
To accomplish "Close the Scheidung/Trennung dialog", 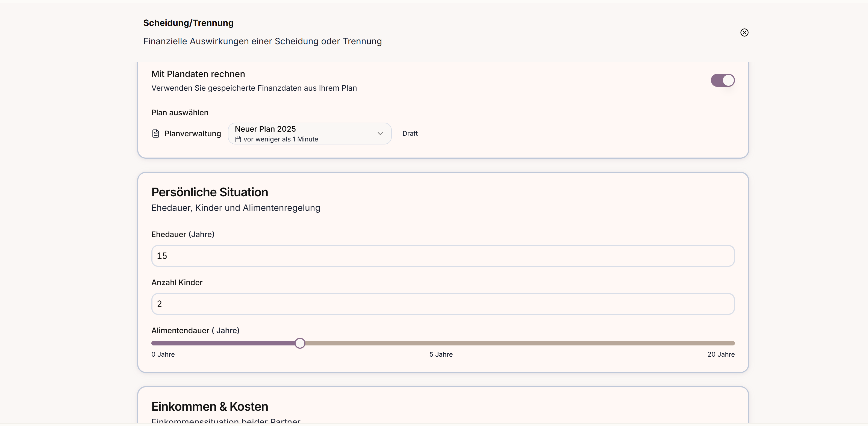I will 744,32.
